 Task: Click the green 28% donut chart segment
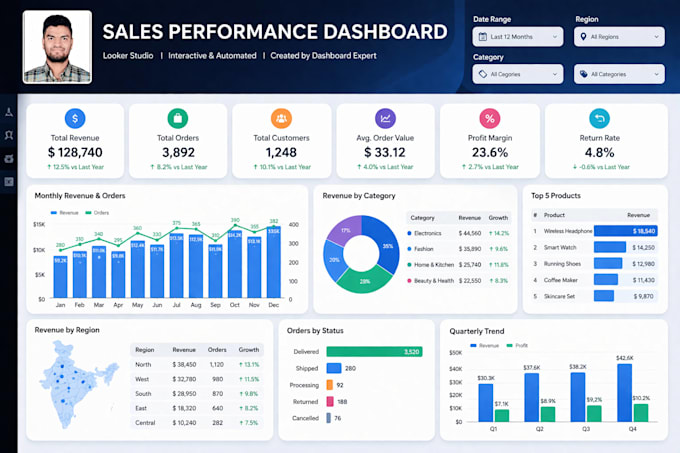(x=365, y=281)
